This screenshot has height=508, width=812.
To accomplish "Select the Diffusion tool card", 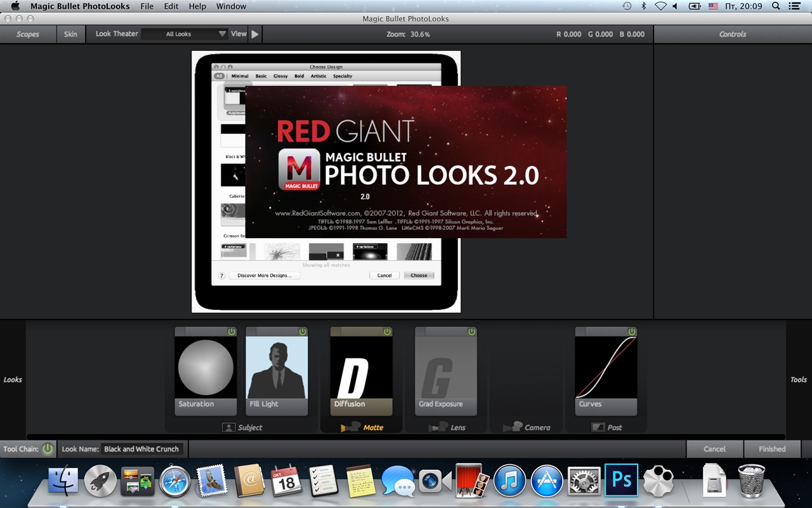I will pyautogui.click(x=361, y=371).
